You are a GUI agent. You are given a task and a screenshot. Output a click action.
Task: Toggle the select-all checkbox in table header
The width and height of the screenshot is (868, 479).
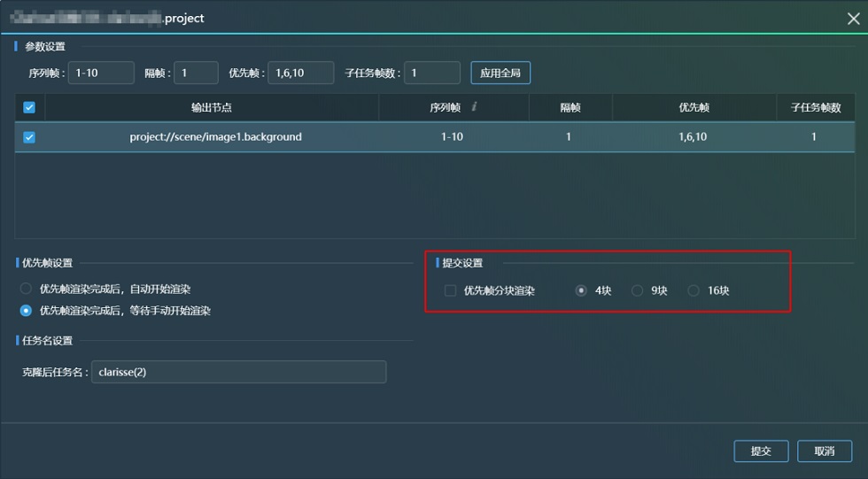[29, 108]
